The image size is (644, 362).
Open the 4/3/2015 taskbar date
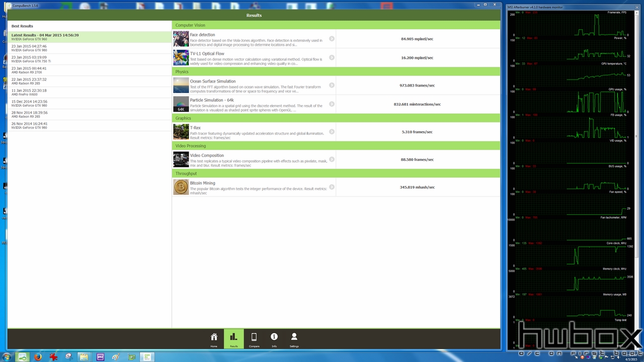tap(631, 359)
